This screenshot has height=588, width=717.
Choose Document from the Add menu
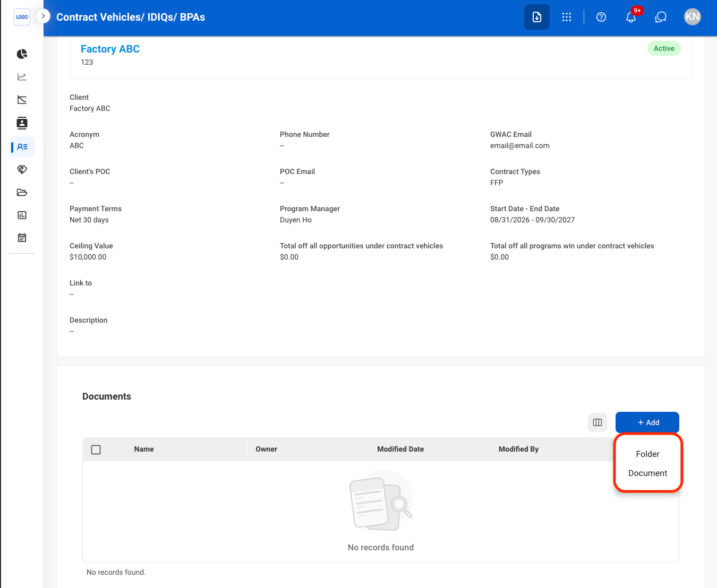[x=648, y=473]
